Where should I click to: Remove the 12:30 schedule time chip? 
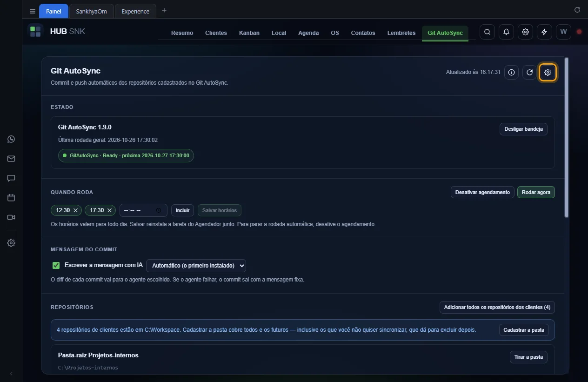(75, 210)
